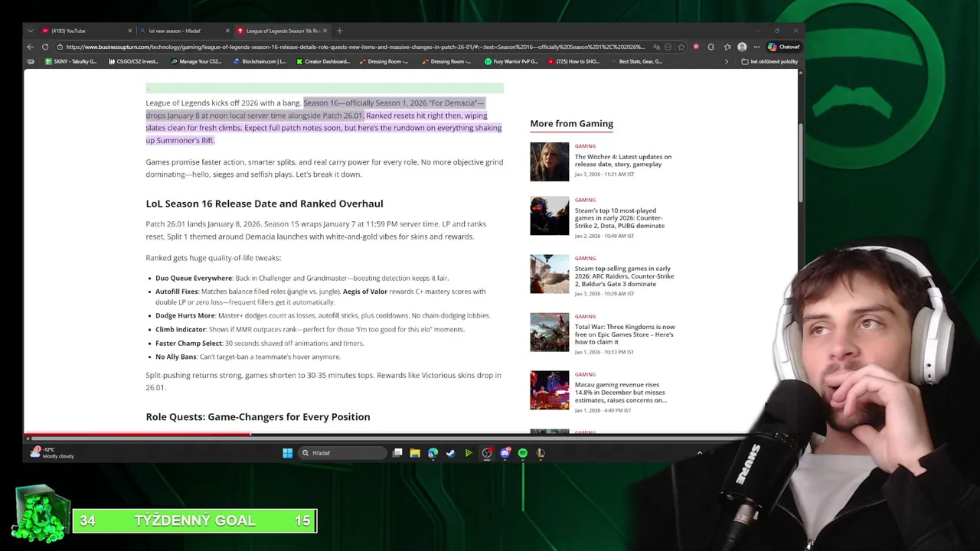
Task: Open the weather widget showing Mostly cloudy
Action: point(52,453)
